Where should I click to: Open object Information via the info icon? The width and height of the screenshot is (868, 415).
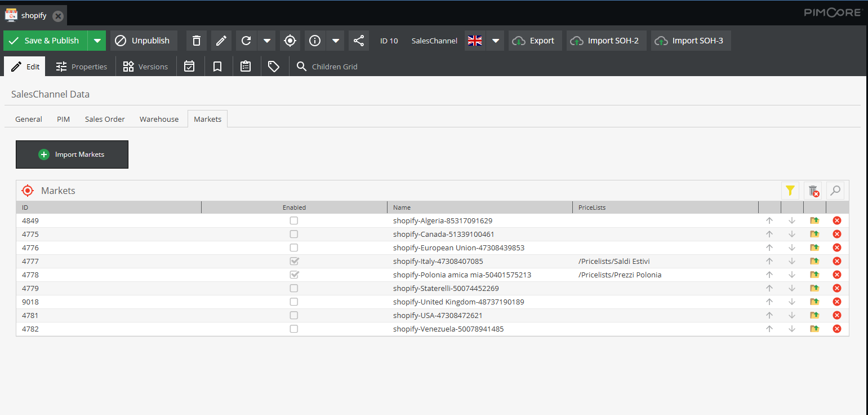pyautogui.click(x=314, y=41)
